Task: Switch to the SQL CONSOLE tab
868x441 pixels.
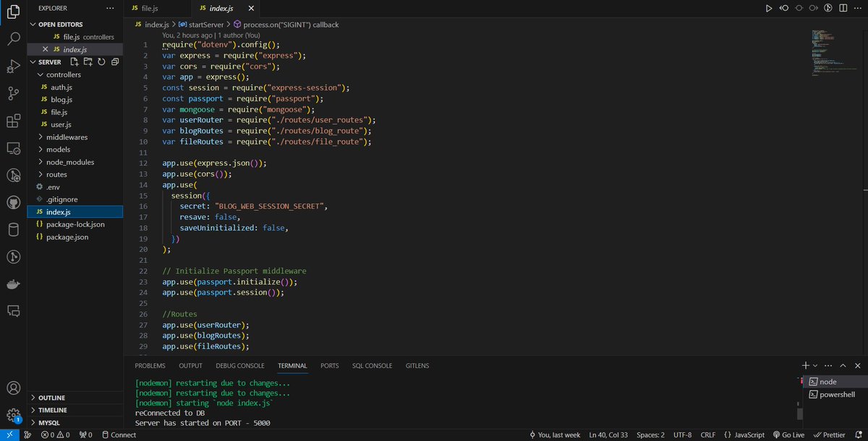Action: (x=372, y=366)
